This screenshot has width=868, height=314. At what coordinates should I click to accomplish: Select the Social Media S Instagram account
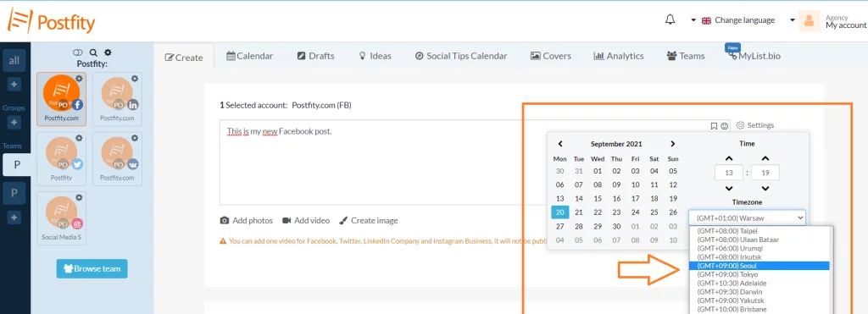(61, 218)
